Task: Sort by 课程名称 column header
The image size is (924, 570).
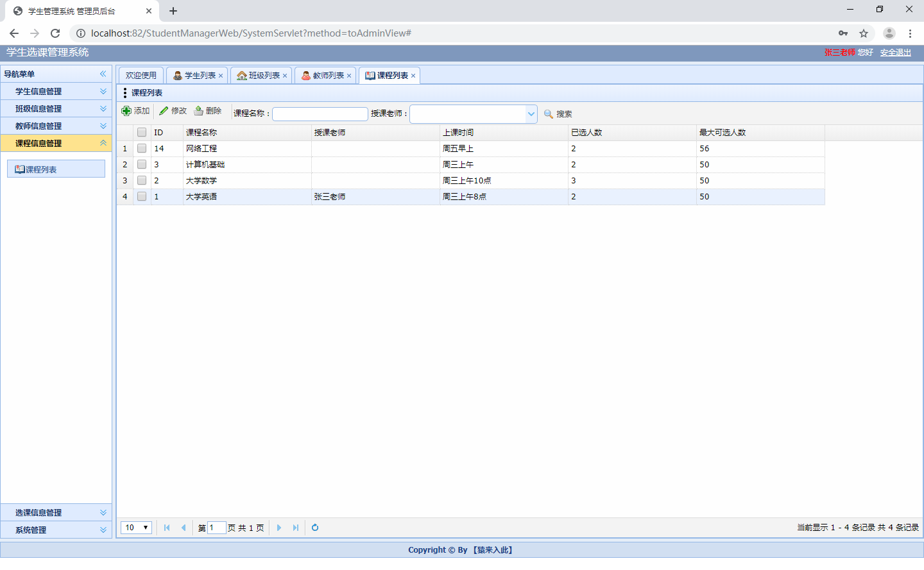Action: point(247,132)
